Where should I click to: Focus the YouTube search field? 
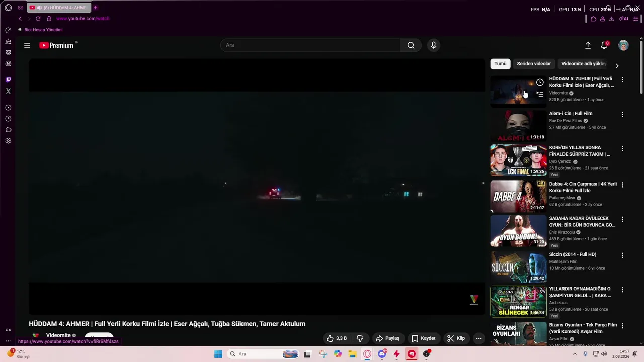tap(310, 45)
